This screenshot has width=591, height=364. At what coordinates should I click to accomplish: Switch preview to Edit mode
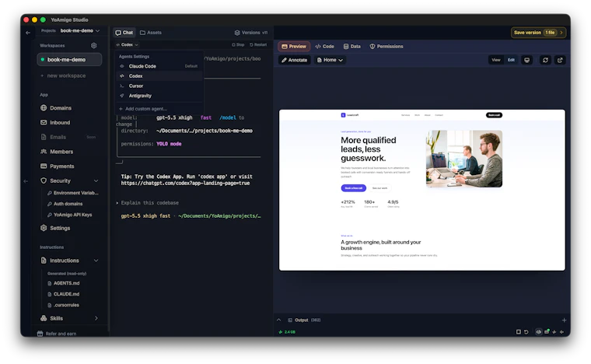pos(511,60)
